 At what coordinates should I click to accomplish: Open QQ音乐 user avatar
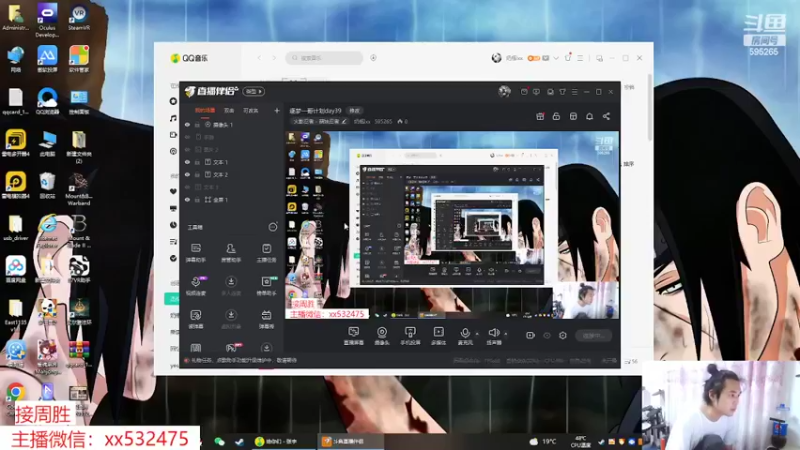pos(496,58)
